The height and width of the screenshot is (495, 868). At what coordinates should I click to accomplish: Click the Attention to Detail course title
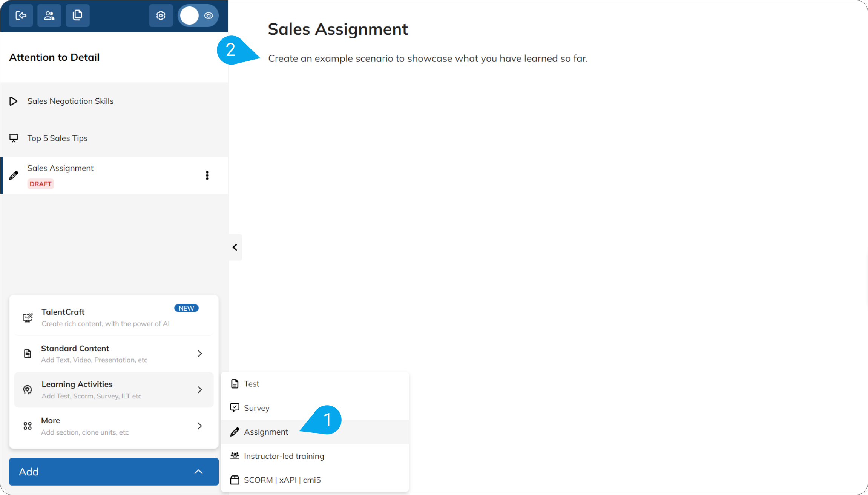(54, 57)
